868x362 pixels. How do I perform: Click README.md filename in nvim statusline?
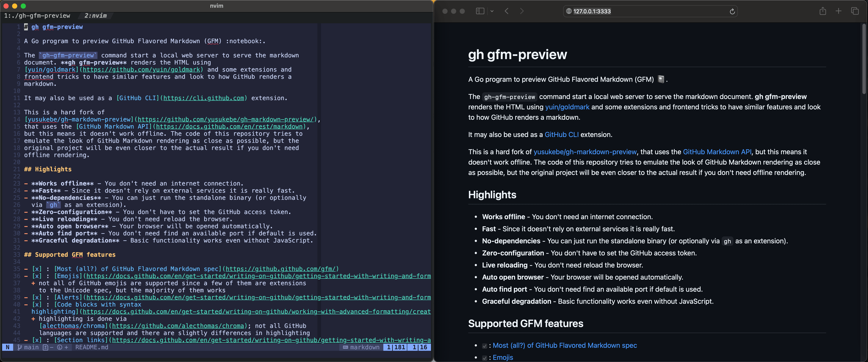[92, 347]
